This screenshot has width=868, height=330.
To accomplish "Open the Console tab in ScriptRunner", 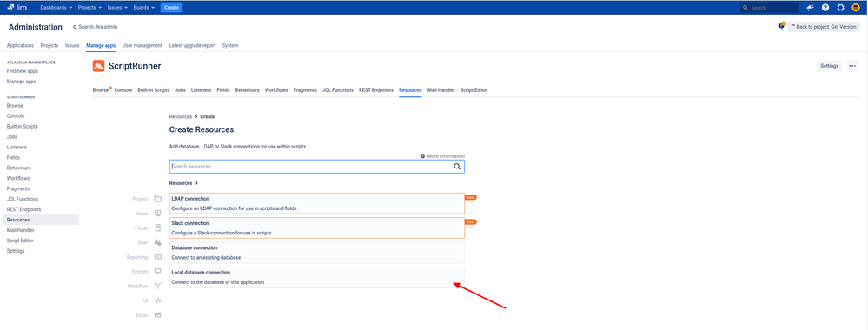I will click(x=123, y=89).
